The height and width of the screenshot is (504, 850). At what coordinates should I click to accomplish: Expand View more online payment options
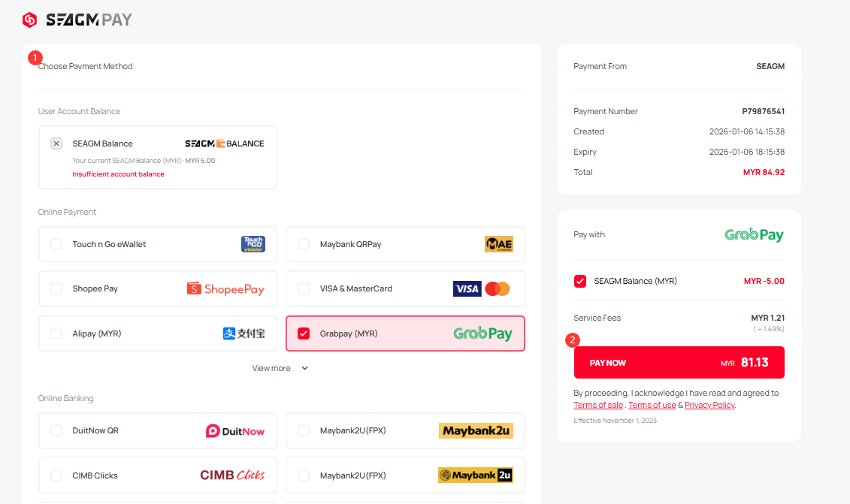point(280,368)
